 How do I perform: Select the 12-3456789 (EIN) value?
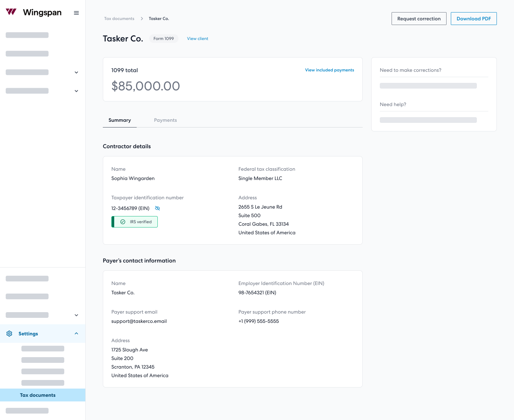[130, 208]
